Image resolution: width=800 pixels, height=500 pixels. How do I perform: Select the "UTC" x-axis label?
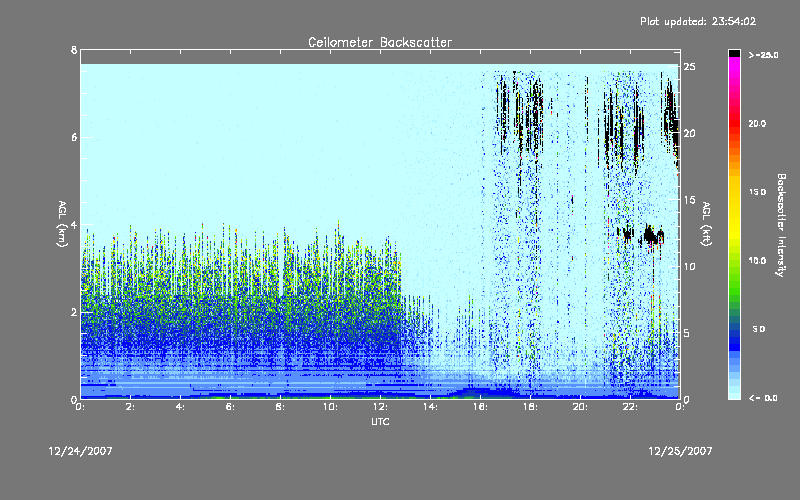(x=380, y=421)
